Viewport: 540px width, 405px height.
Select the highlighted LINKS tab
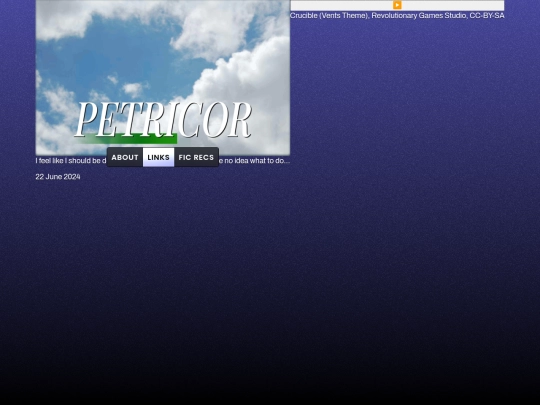point(158,157)
